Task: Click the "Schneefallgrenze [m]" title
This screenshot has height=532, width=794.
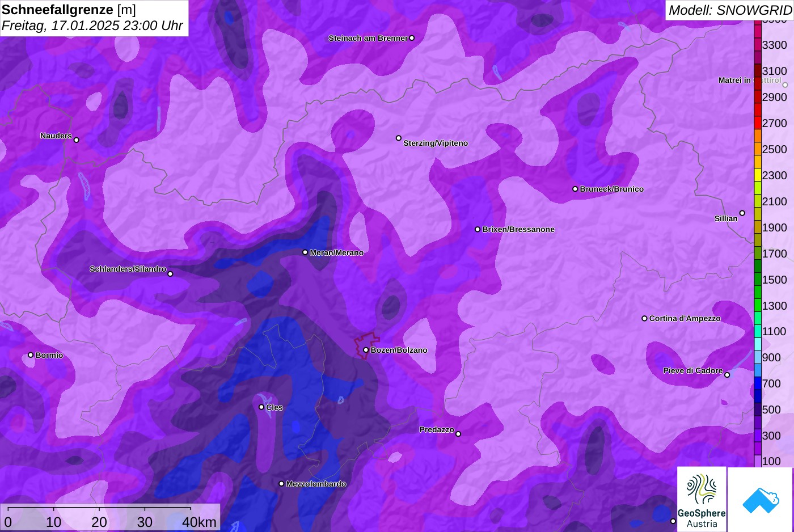Action: click(x=69, y=10)
